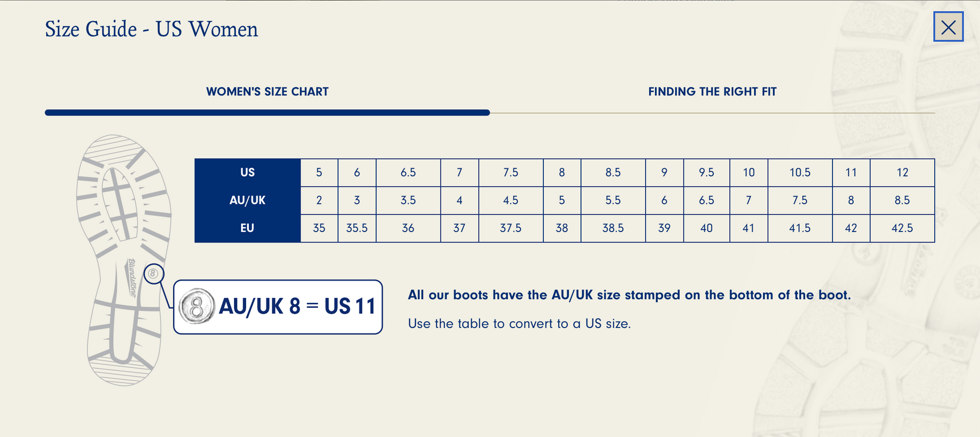Screen dimensions: 980x437
Task: Select US size 5 cell
Action: 319,173
